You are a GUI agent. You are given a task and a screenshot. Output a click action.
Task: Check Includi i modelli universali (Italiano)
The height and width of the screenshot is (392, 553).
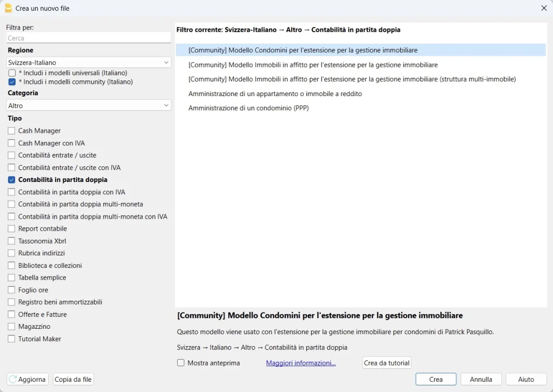click(12, 73)
